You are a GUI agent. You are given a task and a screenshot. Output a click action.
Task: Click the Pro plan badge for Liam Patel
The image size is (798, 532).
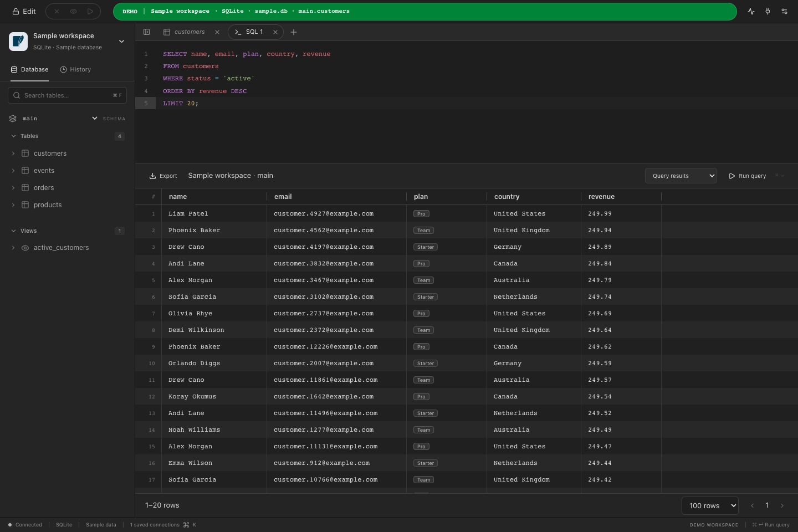421,214
